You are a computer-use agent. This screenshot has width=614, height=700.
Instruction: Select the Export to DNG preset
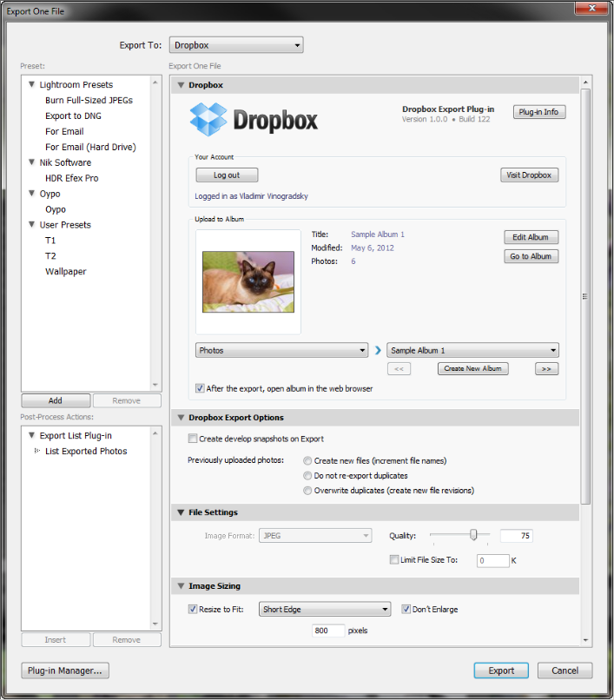point(73,116)
